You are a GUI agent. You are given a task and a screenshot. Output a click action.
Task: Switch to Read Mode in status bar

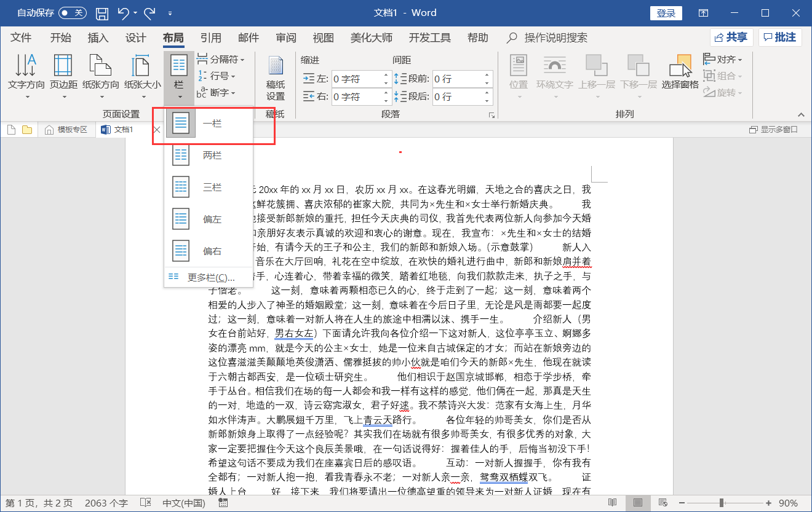point(612,502)
